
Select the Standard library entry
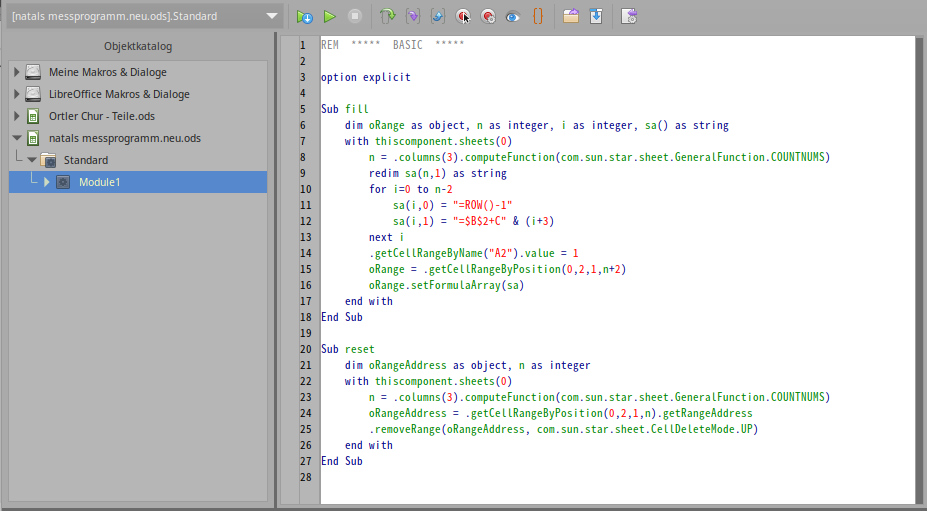pos(86,160)
